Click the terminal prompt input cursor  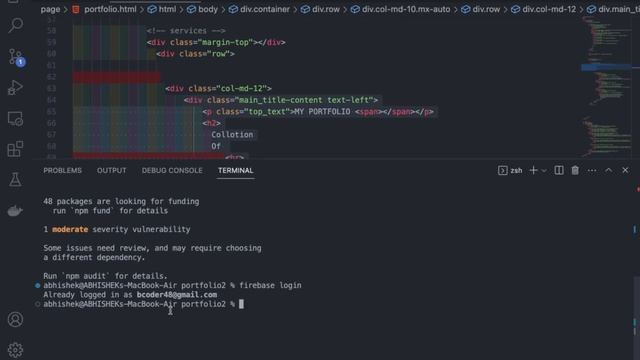241,304
